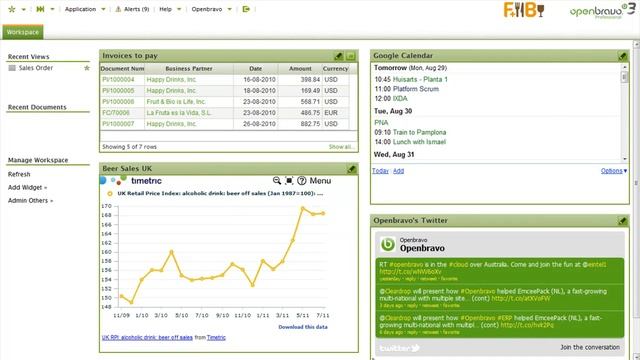Screen dimensions: 640x360
Task: Open Sales Order recent view
Action: click(x=36, y=68)
